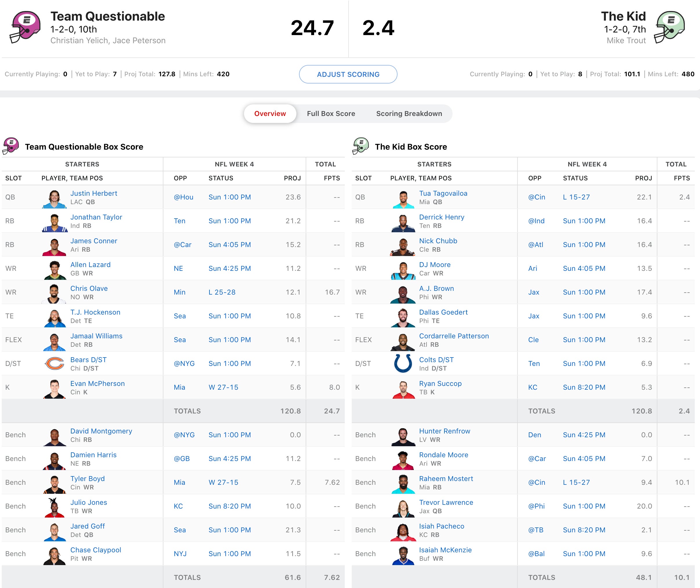
Task: Click the @Hou opponent link for Herbert
Action: click(x=183, y=197)
